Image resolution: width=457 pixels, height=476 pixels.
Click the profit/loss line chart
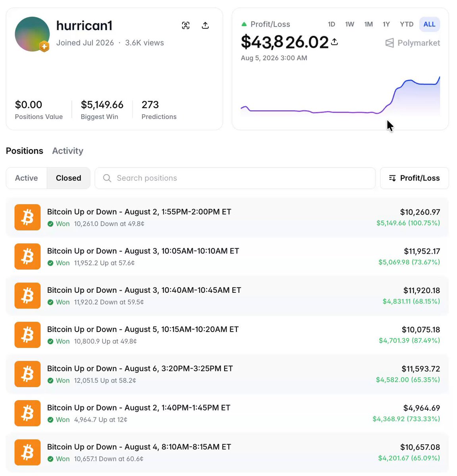(x=340, y=96)
